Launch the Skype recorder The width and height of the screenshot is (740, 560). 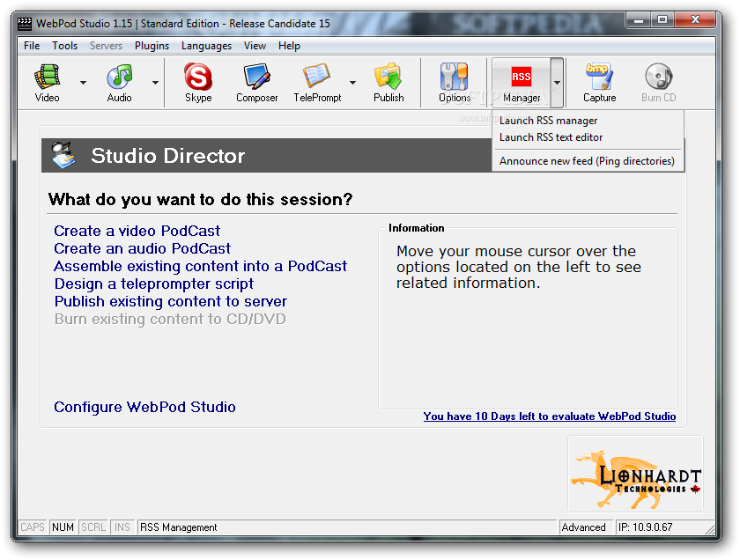[x=198, y=83]
